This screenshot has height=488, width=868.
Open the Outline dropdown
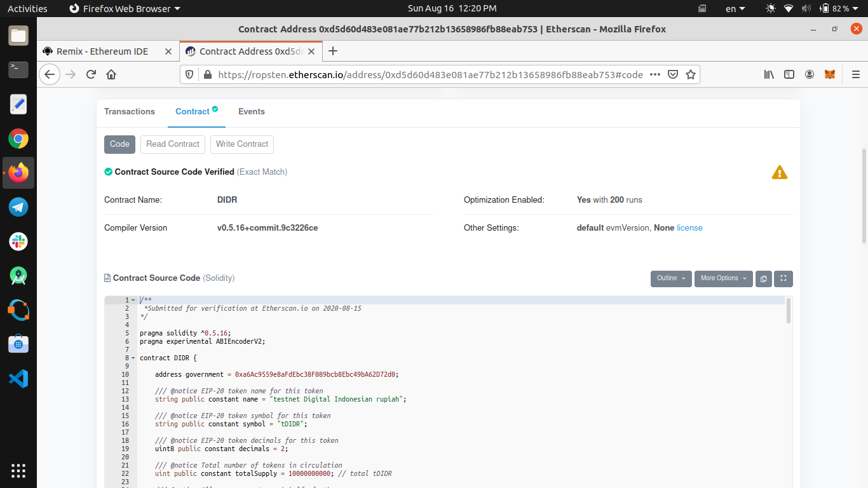(671, 278)
